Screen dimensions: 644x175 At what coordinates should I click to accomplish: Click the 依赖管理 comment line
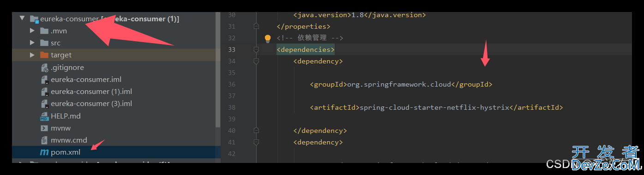[310, 38]
